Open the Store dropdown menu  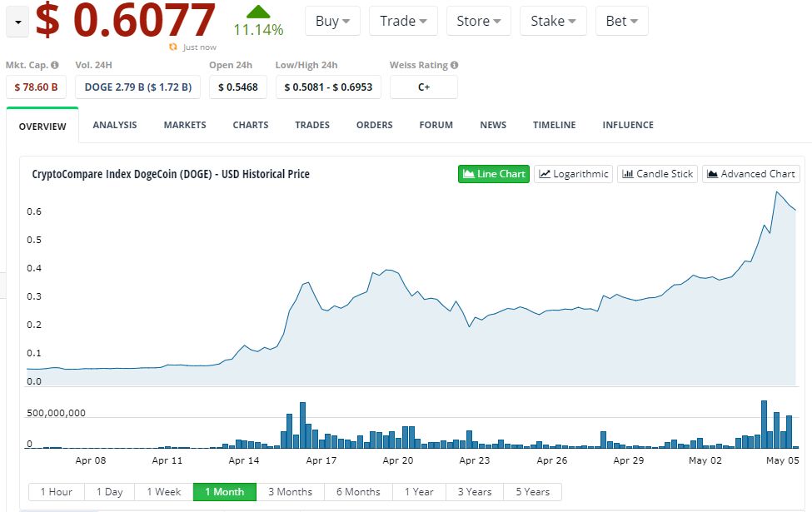(x=479, y=21)
